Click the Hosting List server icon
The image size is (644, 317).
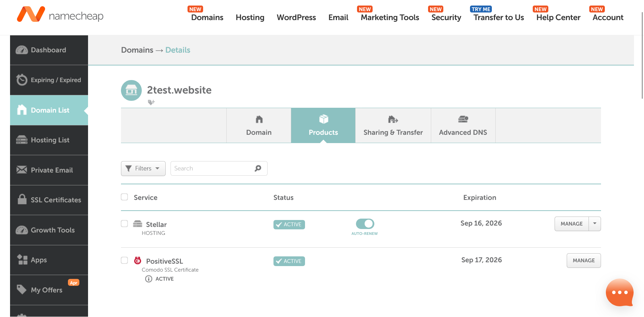point(21,140)
